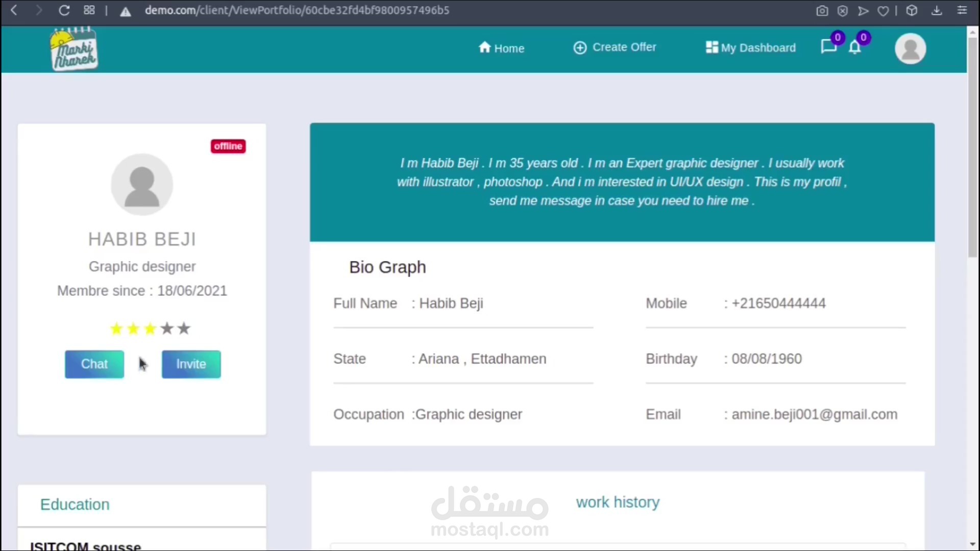
Task: Click the browser snapshot camera icon
Action: (822, 11)
